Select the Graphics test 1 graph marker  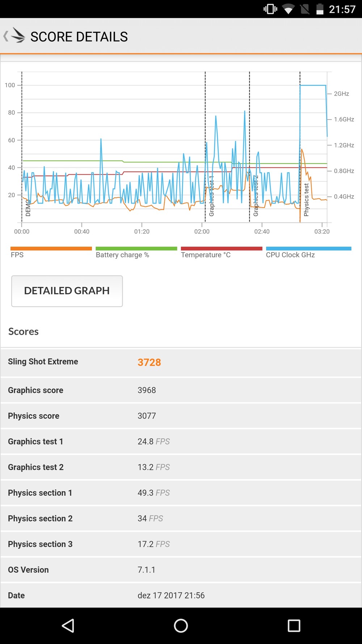(x=212, y=196)
